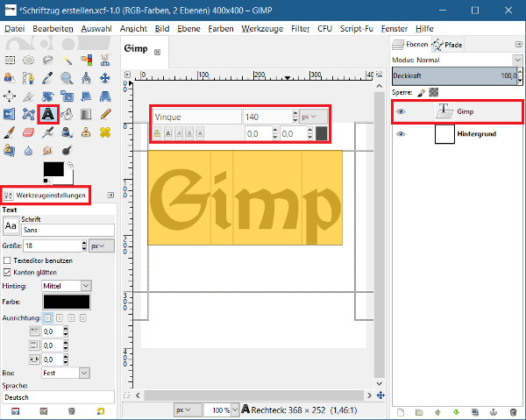This screenshot has width=526, height=420.
Task: Select the Cage Transform tool
Action: coord(29,114)
